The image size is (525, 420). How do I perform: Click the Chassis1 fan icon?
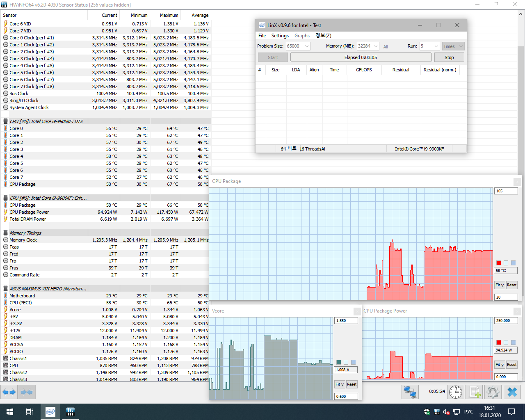point(6,358)
